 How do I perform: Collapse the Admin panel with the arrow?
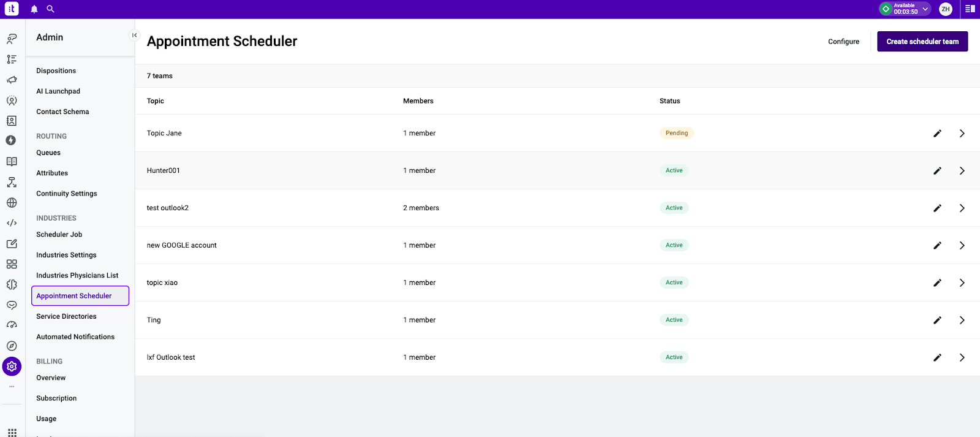[x=135, y=35]
